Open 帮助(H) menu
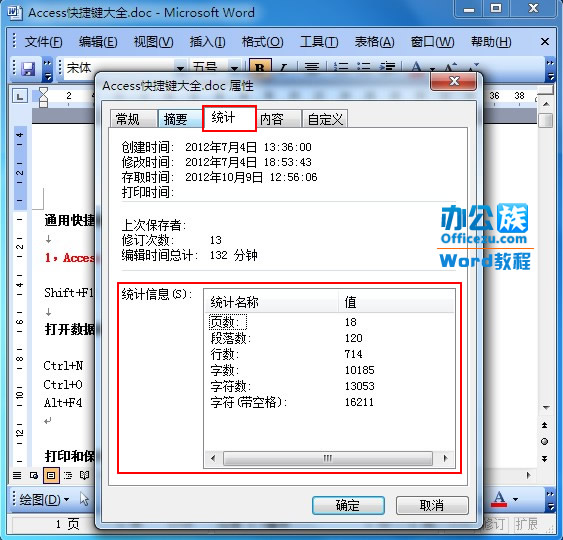 (x=491, y=42)
